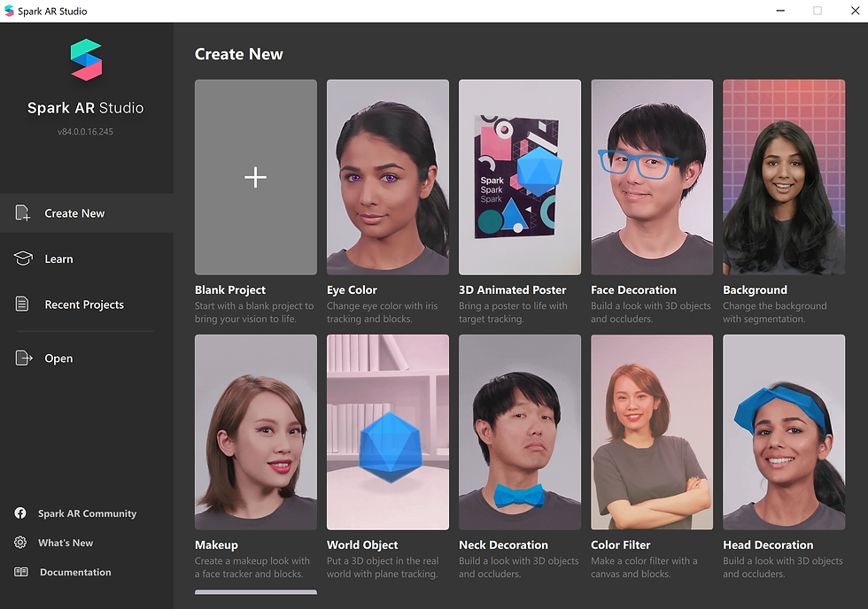Switch to the Learn section
Image resolution: width=868 pixels, height=609 pixels.
click(87, 258)
